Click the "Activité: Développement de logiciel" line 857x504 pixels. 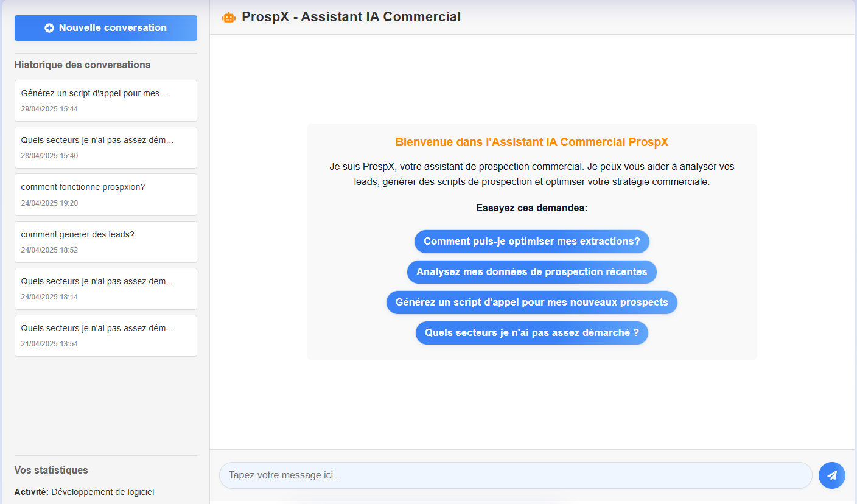tap(84, 492)
